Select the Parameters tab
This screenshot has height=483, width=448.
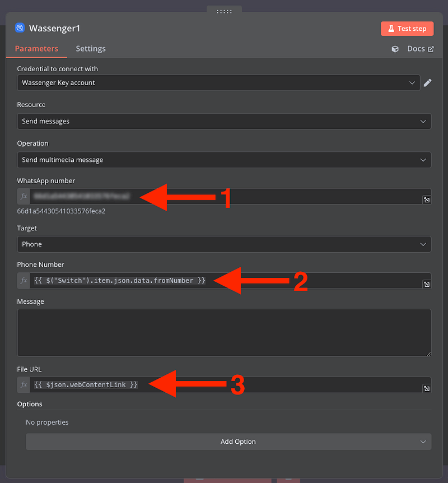click(36, 49)
